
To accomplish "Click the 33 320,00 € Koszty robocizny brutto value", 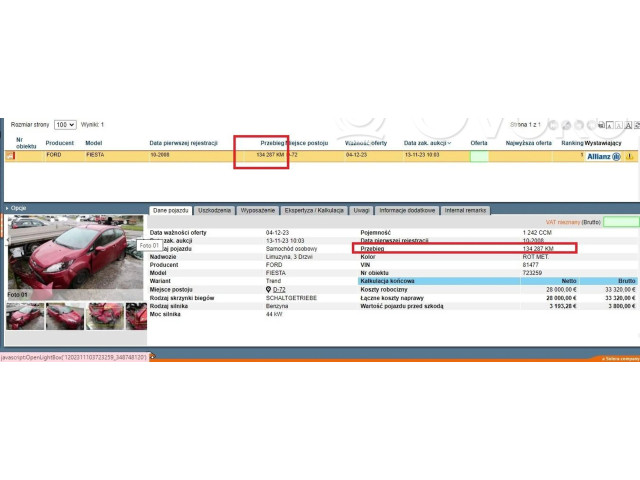I will 620,289.
